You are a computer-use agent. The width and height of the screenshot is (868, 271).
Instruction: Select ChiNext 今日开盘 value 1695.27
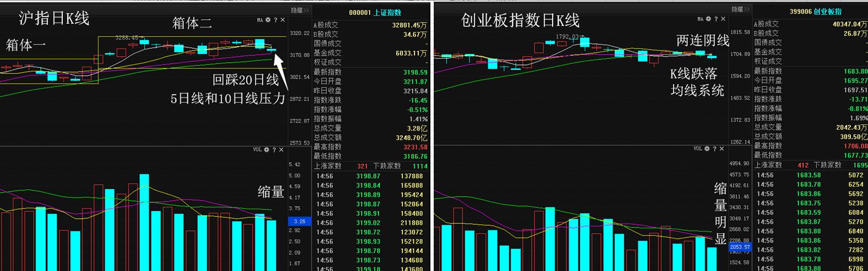click(855, 81)
